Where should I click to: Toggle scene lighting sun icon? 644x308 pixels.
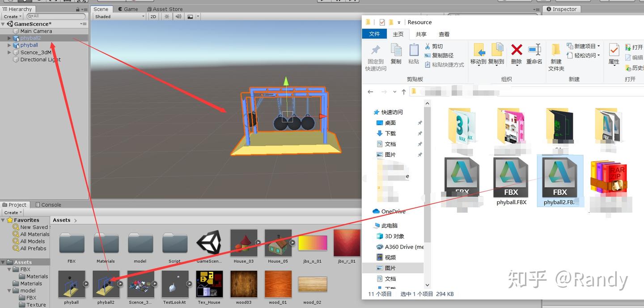click(x=166, y=17)
